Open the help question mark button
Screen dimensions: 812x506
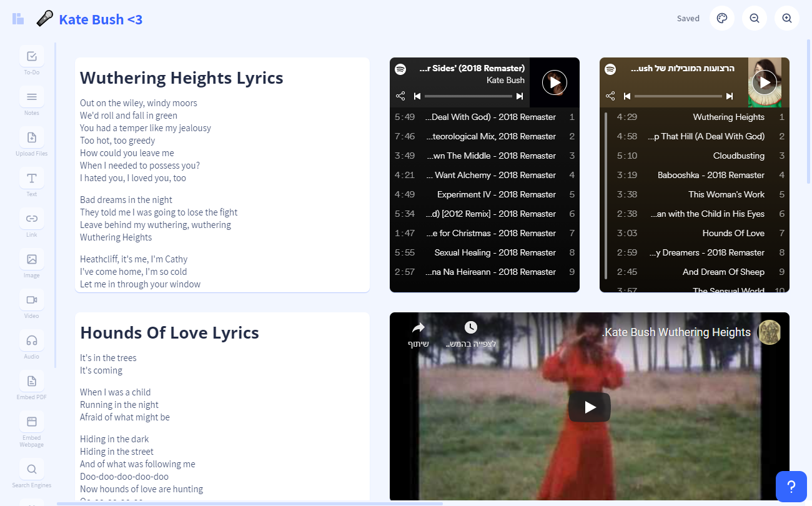pos(791,487)
